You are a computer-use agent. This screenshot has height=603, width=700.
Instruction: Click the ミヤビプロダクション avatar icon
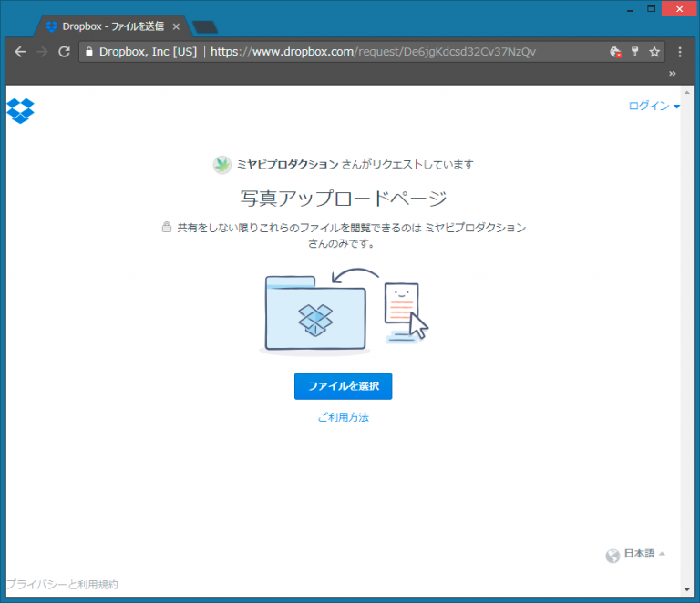[222, 165]
